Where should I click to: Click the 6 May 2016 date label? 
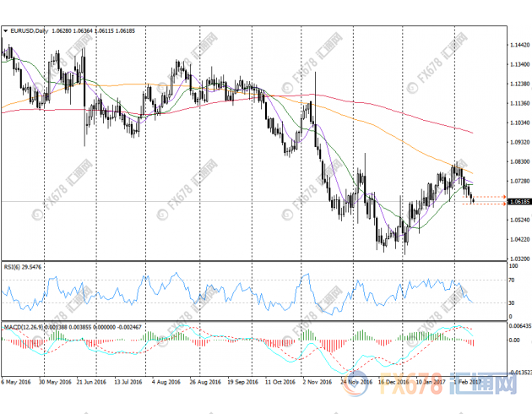click(x=17, y=381)
